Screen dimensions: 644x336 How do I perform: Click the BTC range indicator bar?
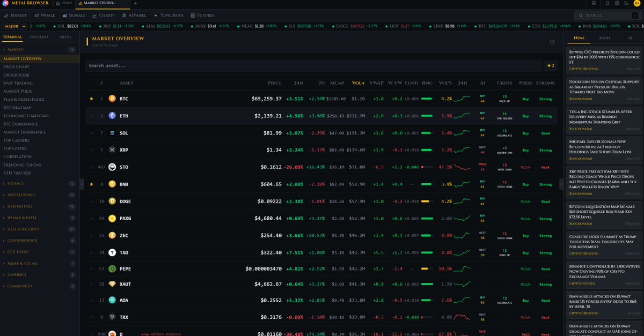(x=427, y=99)
